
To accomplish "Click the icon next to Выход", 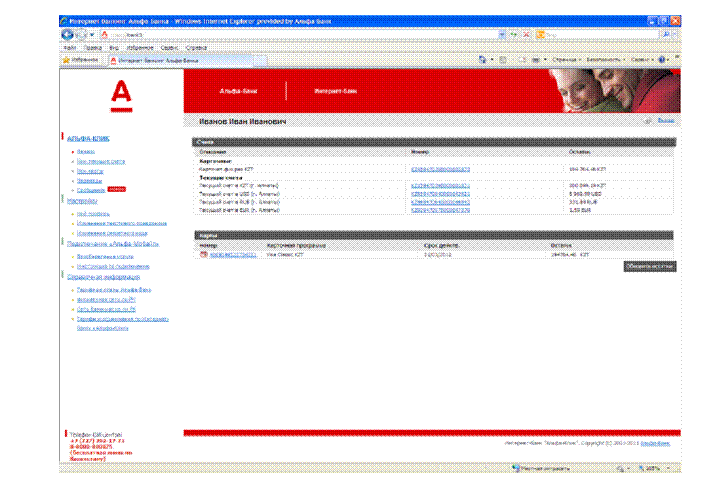I will coord(648,121).
